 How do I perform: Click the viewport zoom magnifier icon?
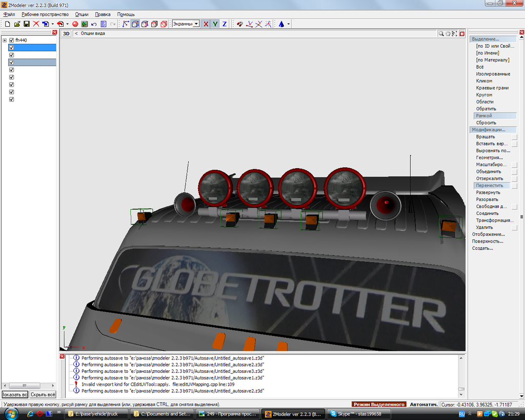tap(441, 34)
